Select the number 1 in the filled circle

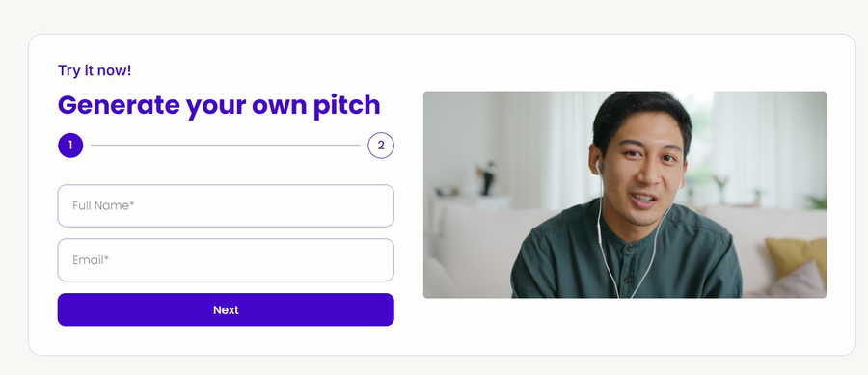coord(70,146)
